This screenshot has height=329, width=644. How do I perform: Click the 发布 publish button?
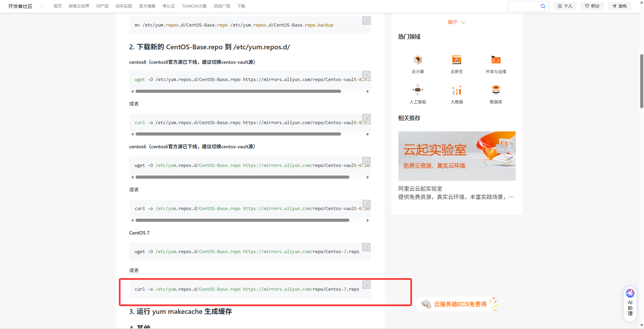pyautogui.click(x=620, y=6)
